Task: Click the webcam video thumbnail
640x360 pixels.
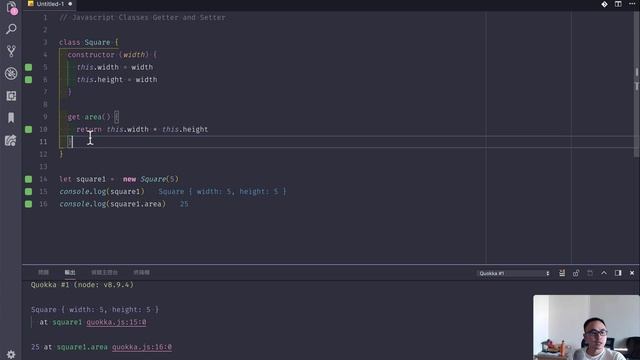Action: 586,327
